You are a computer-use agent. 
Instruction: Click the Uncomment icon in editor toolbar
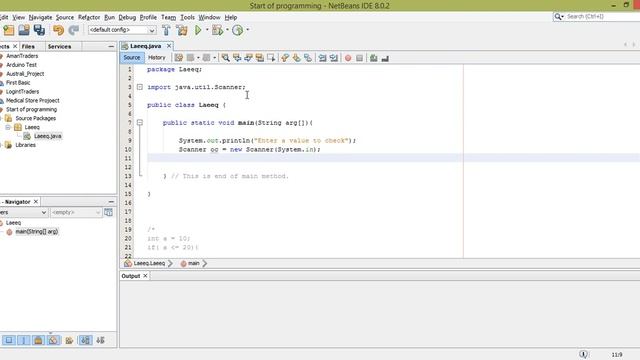pos(385,58)
